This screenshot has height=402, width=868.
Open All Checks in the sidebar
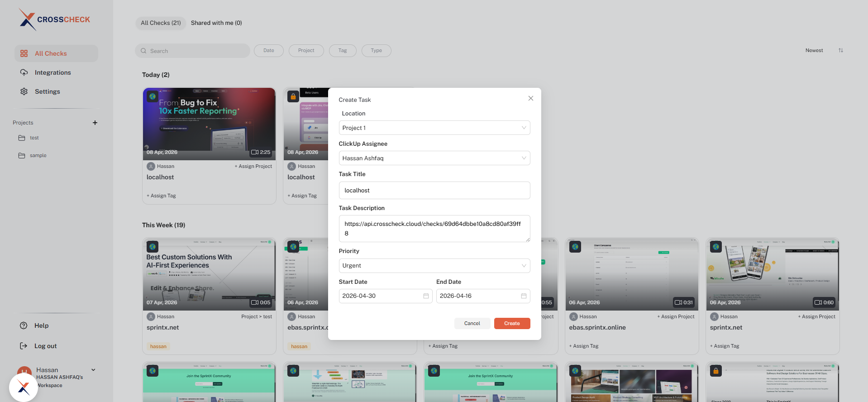point(56,53)
